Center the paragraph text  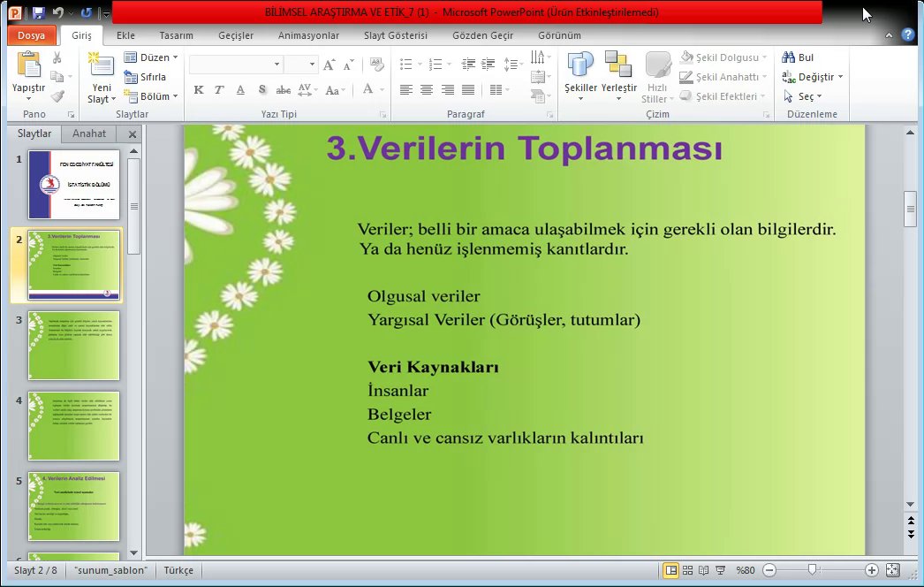427,89
